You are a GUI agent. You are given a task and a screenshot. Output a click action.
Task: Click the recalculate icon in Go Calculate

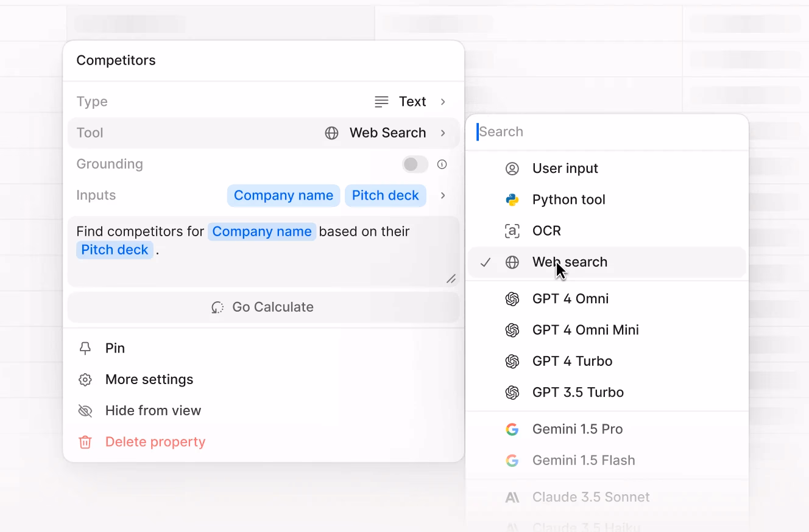(x=217, y=307)
